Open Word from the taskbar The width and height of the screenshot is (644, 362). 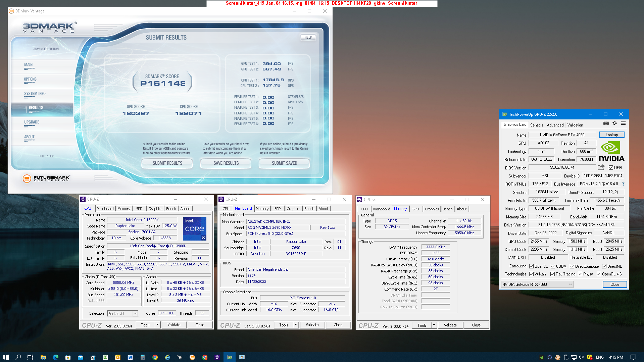pyautogui.click(x=130, y=357)
